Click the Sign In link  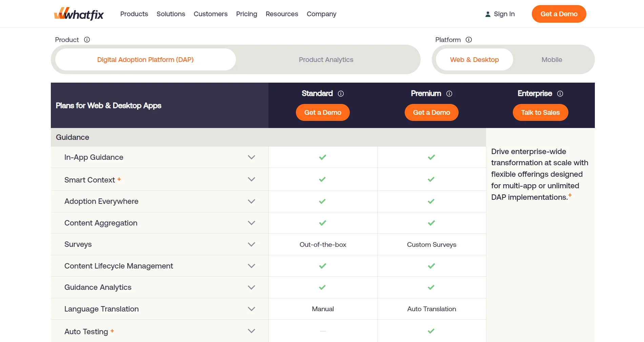pyautogui.click(x=504, y=14)
